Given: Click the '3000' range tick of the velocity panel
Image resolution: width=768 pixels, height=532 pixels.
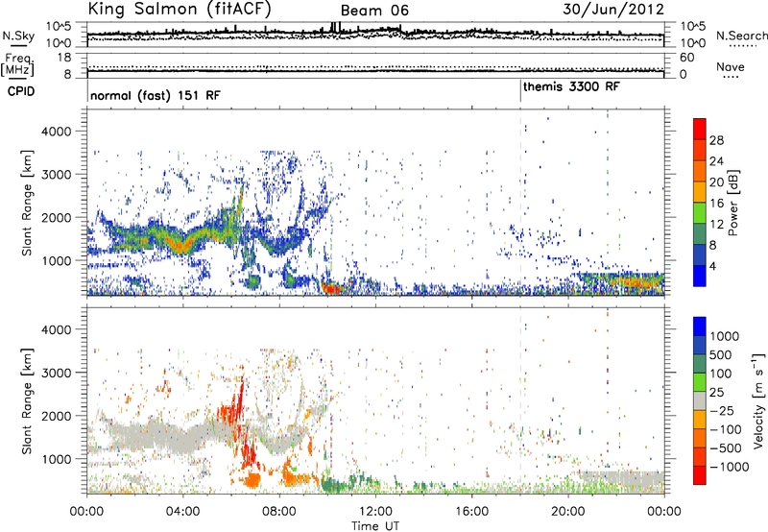Looking at the screenshot, I should [57, 373].
